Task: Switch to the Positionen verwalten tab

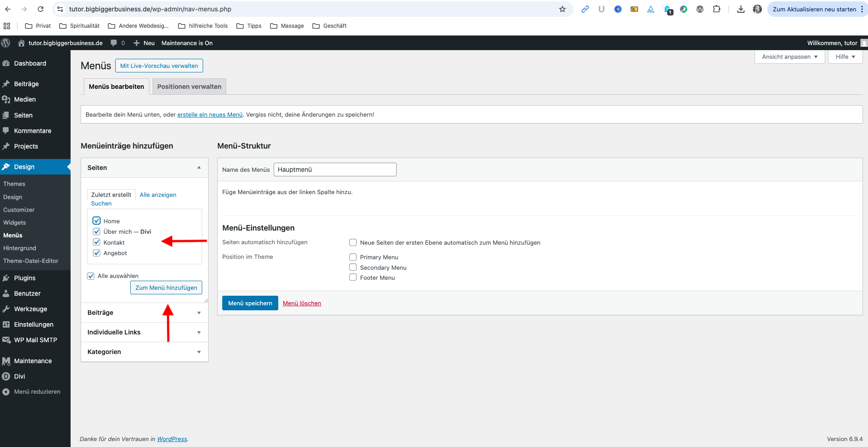Action: [189, 87]
